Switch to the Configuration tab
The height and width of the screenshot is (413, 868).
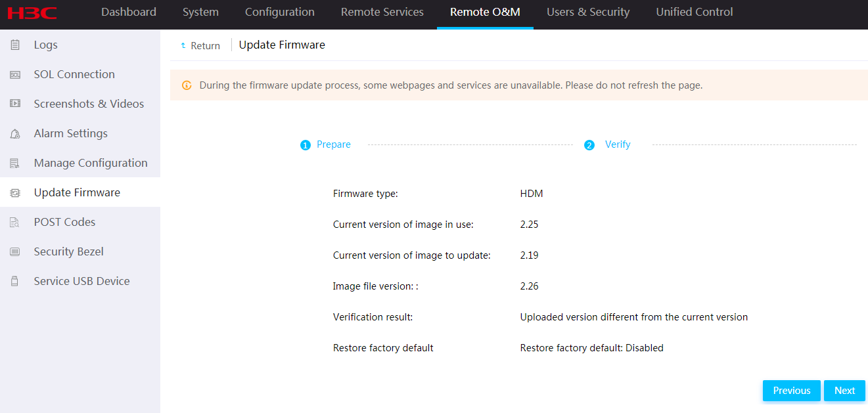pyautogui.click(x=280, y=12)
